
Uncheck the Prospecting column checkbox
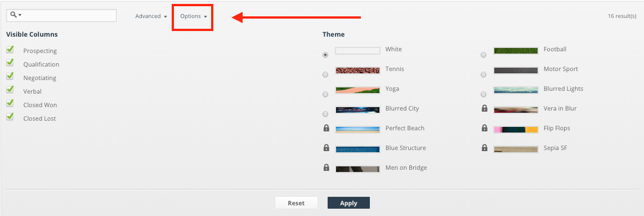coord(10,50)
